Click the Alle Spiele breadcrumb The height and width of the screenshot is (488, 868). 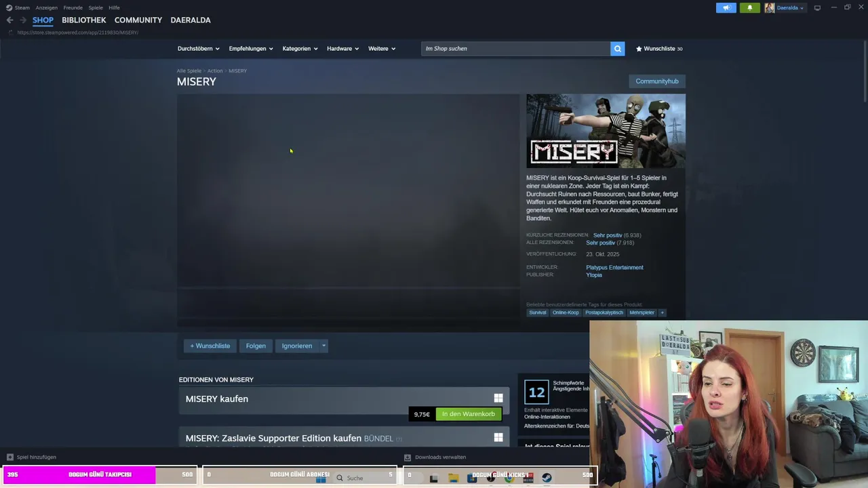click(189, 70)
